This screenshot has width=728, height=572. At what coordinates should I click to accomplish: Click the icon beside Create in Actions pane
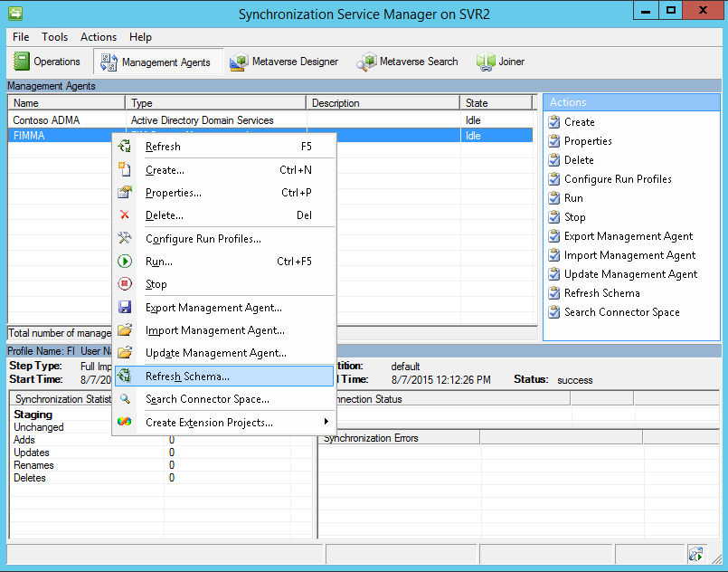tap(553, 122)
